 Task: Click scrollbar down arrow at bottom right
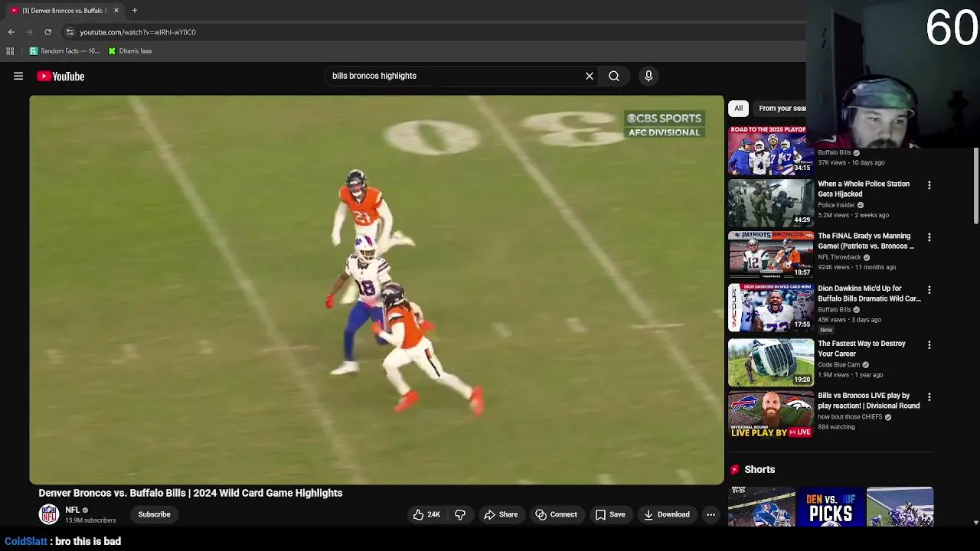[x=976, y=523]
